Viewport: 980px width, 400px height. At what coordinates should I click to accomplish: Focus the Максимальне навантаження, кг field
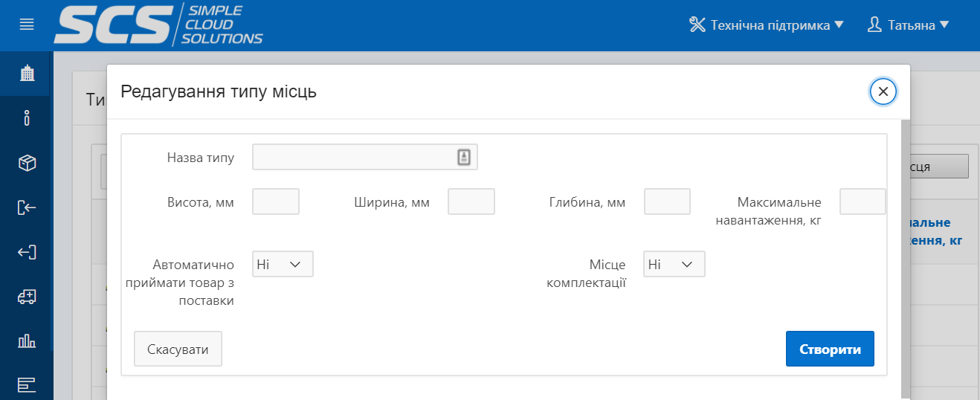863,201
